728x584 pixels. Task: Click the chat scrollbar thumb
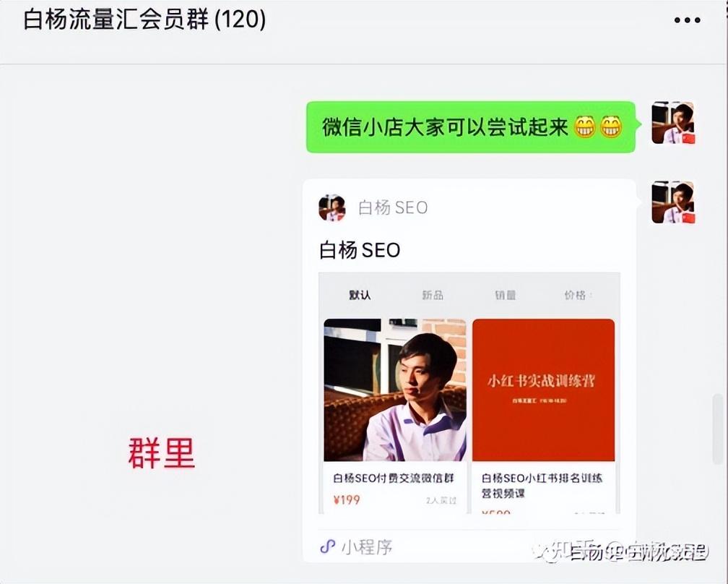coord(718,429)
